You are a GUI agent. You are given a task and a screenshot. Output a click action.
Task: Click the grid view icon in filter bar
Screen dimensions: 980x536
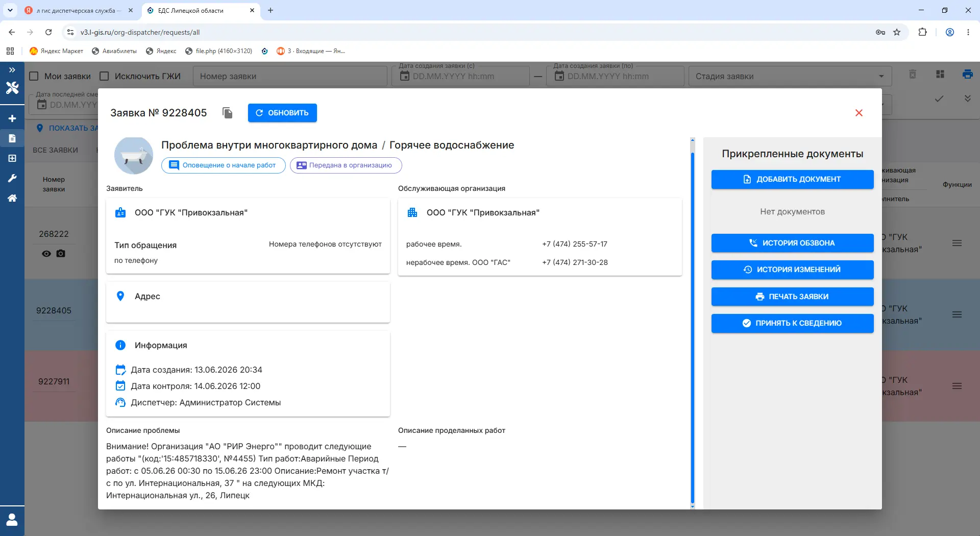[x=940, y=75]
